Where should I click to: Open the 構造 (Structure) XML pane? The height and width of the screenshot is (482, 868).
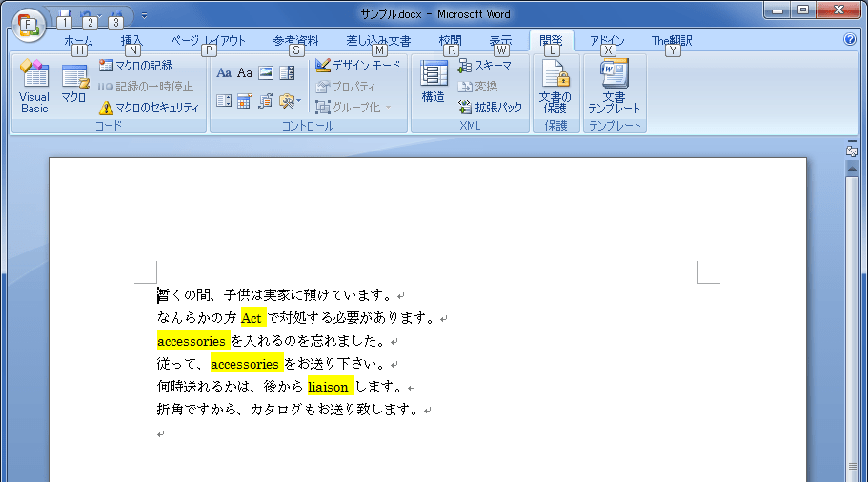pyautogui.click(x=434, y=84)
